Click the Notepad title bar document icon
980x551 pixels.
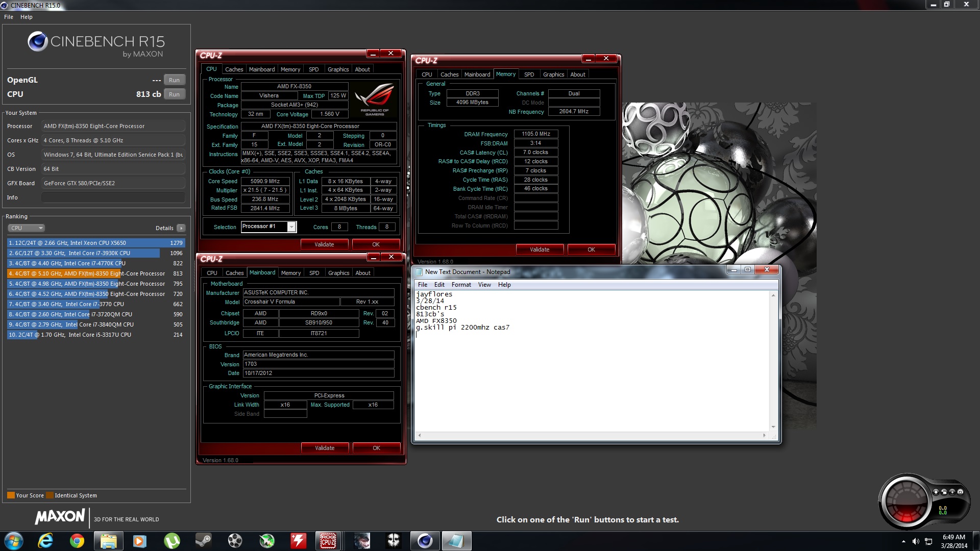click(420, 272)
